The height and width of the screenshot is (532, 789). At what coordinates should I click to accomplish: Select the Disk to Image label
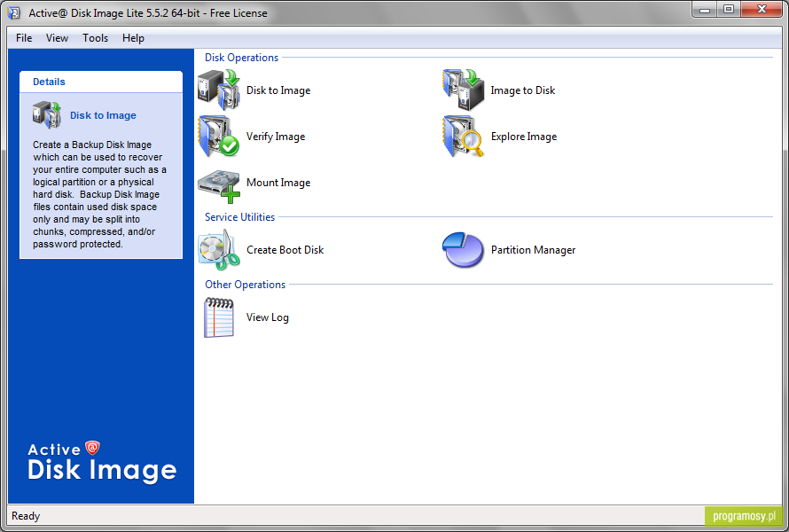point(278,90)
